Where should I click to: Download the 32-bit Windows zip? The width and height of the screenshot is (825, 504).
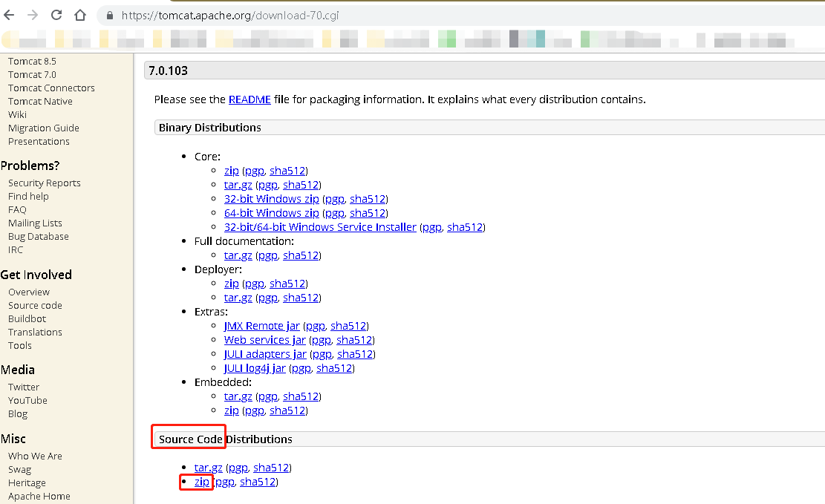tap(271, 199)
